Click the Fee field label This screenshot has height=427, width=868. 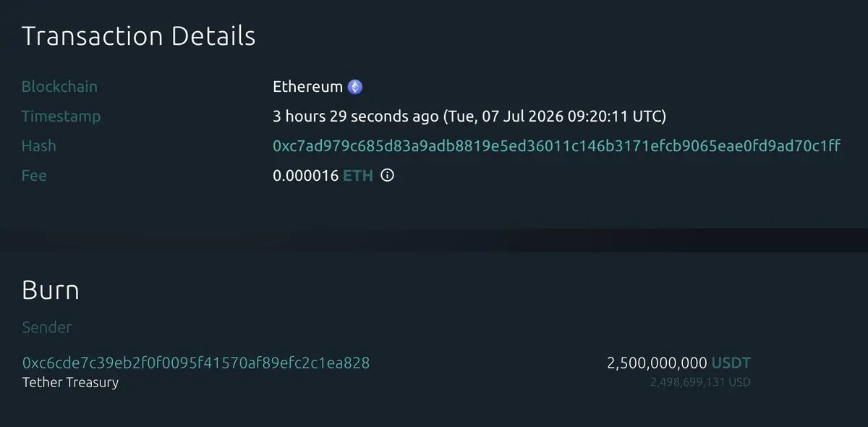tap(34, 175)
